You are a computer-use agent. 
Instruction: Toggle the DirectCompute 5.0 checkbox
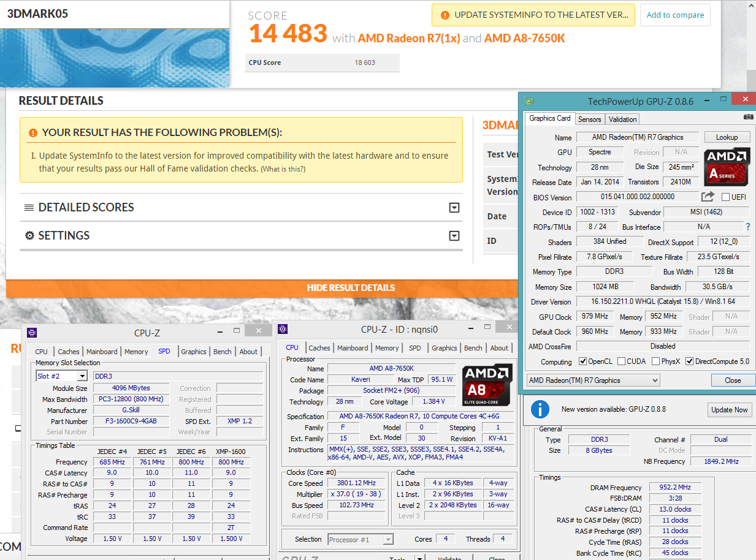click(x=689, y=361)
